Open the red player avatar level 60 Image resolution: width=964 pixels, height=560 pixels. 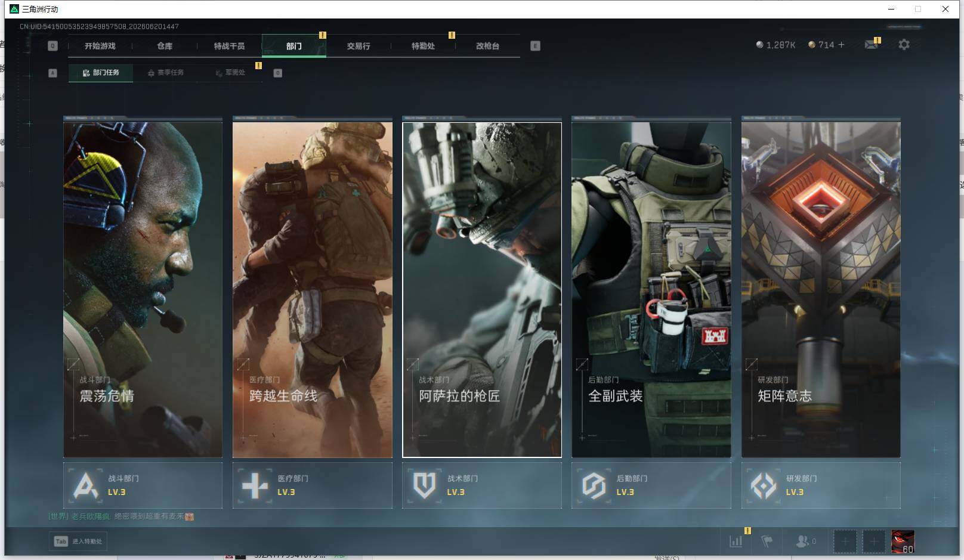[x=903, y=542]
